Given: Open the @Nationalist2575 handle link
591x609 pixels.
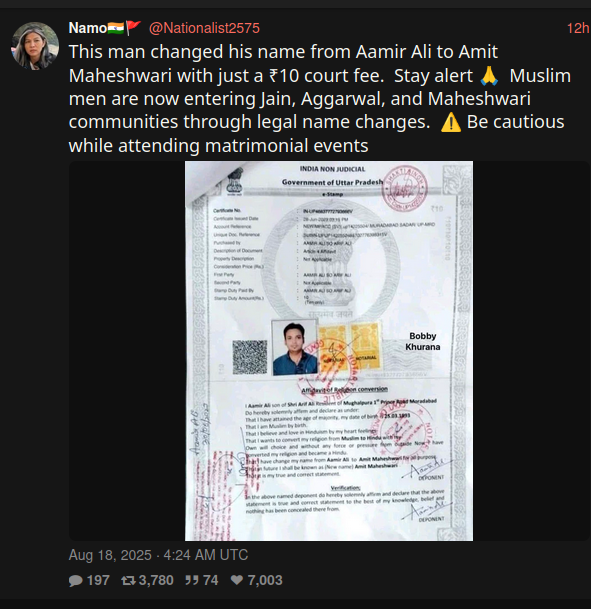Looking at the screenshot, I should point(204,28).
